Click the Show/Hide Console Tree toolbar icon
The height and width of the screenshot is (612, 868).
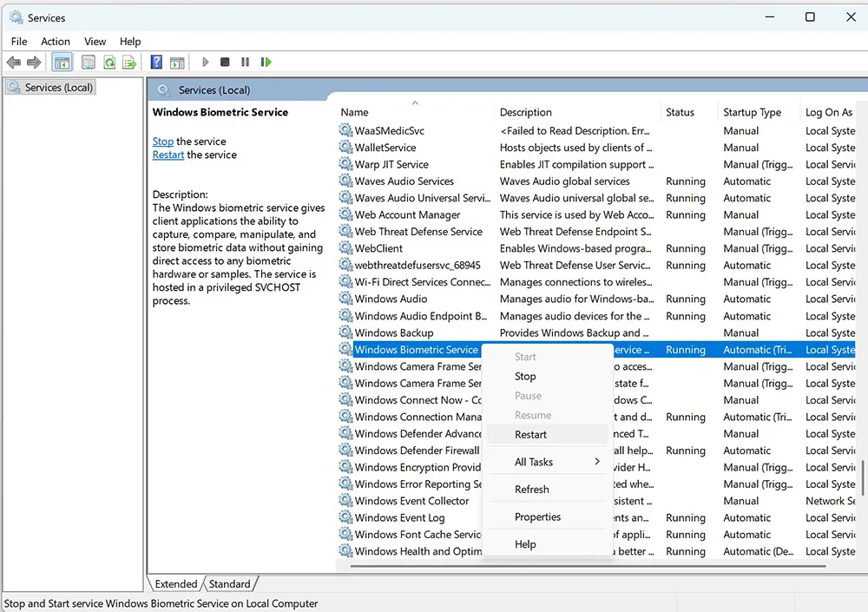(x=62, y=62)
